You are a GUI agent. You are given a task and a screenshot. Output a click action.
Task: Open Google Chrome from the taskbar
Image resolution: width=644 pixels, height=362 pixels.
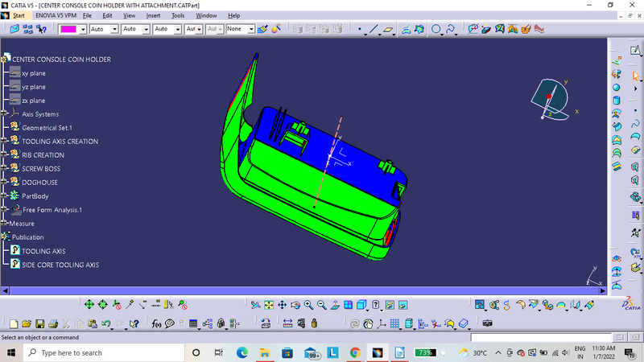(355, 353)
